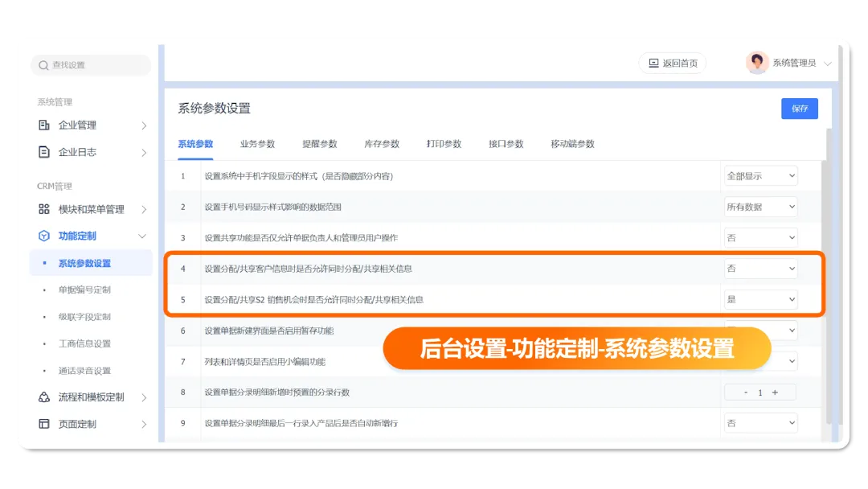
Task: Click the 企业管理 building icon
Action: point(44,125)
